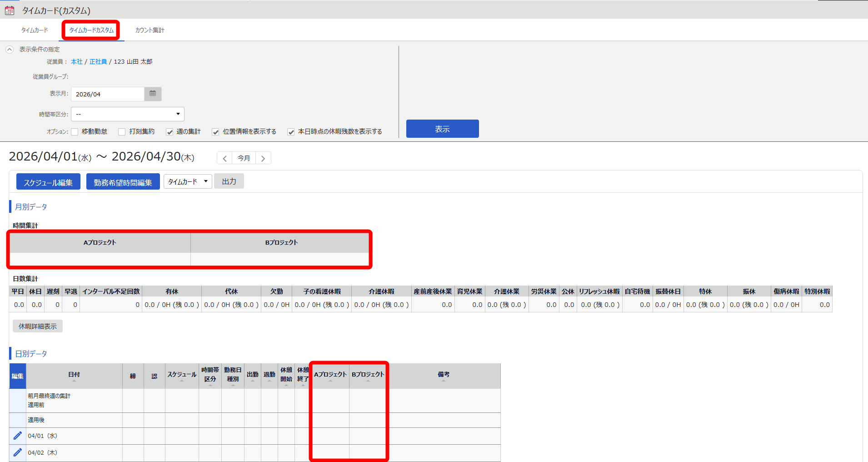
Task: Click the calendar icon beside 表示月 field
Action: tap(153, 94)
